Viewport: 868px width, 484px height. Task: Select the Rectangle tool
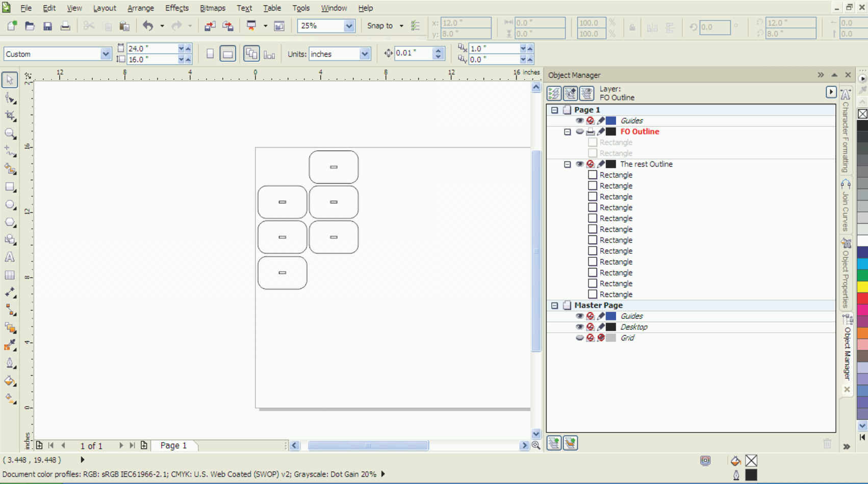(10, 187)
